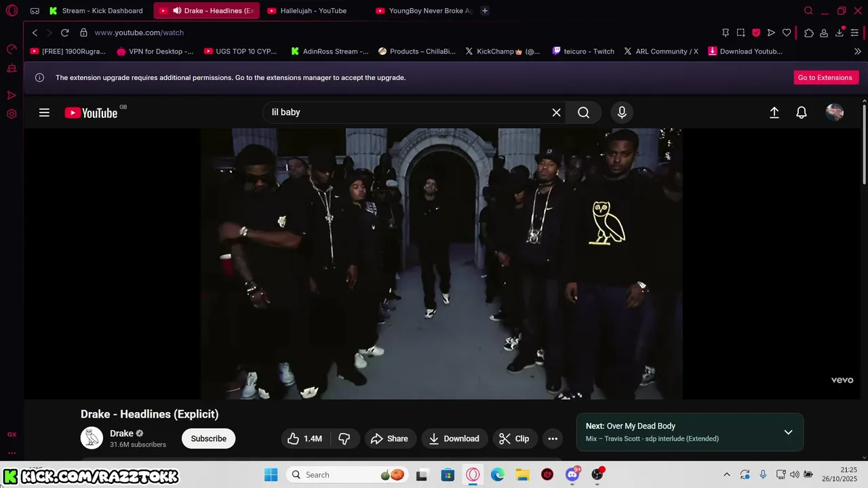Open video more actions three dots
This screenshot has height=488, width=868.
[553, 439]
